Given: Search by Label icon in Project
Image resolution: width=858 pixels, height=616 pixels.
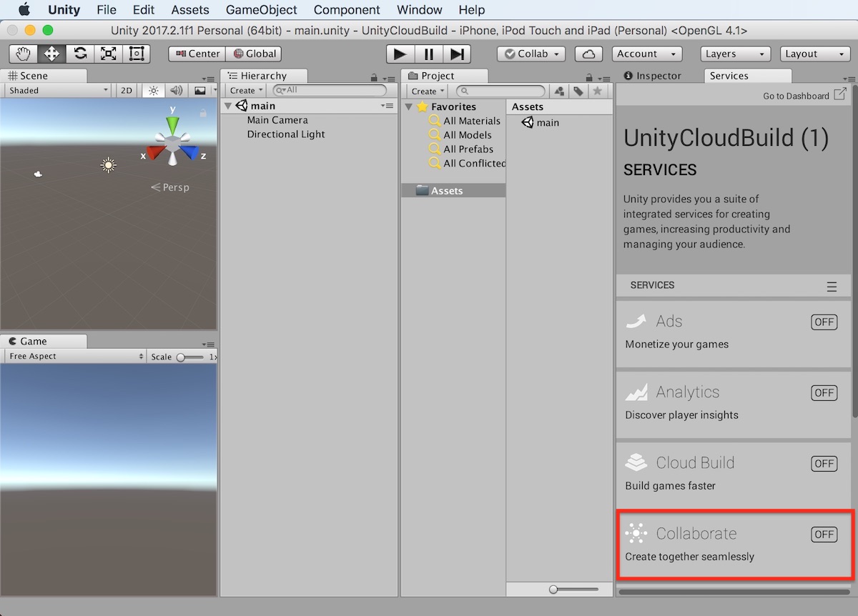Looking at the screenshot, I should (578, 91).
